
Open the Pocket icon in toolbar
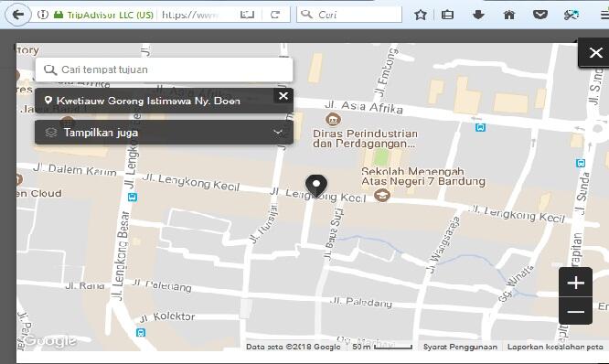point(540,15)
